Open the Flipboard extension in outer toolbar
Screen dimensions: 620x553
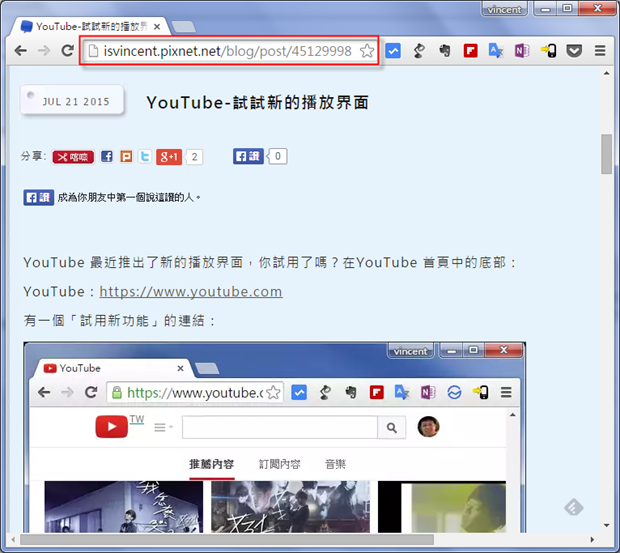pos(471,51)
